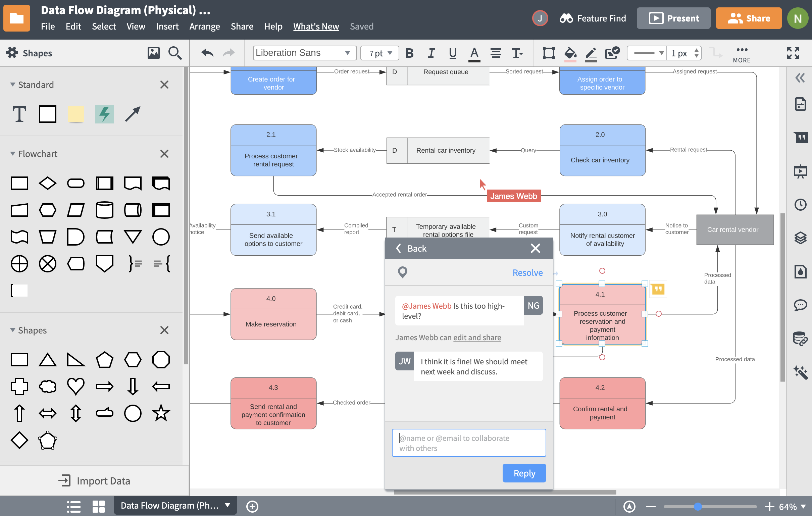This screenshot has width=812, height=516.
Task: Select the Bold formatting icon
Action: 410,53
